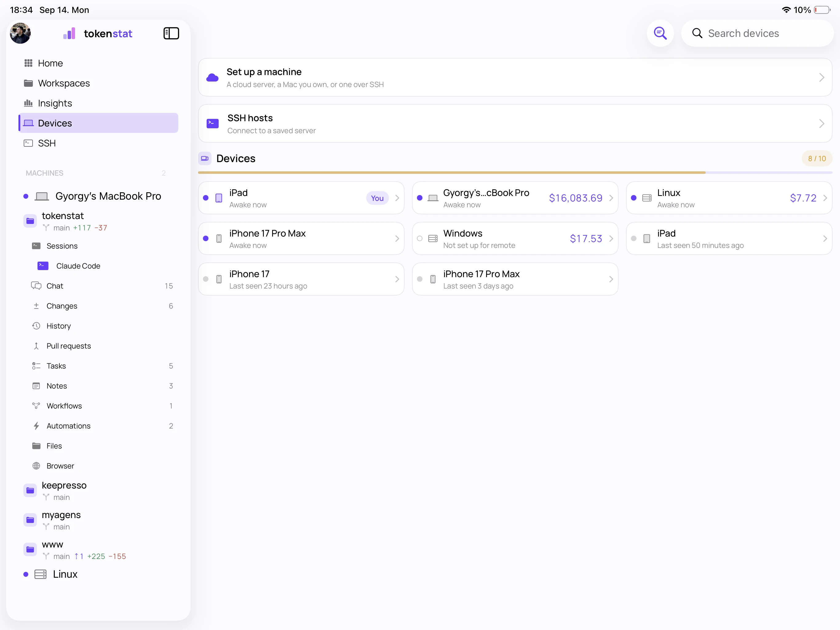Image resolution: width=840 pixels, height=630 pixels.
Task: Open the iPad 'You' device card
Action: [x=301, y=198]
